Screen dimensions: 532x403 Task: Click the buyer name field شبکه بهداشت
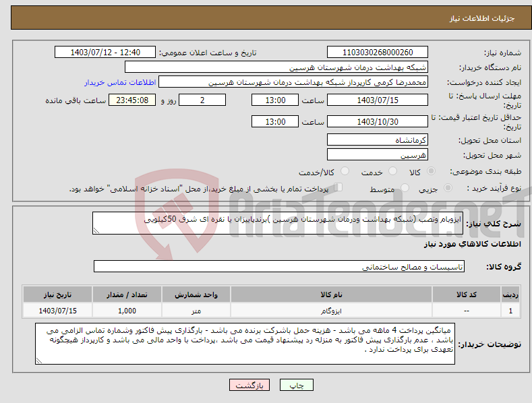276,67
